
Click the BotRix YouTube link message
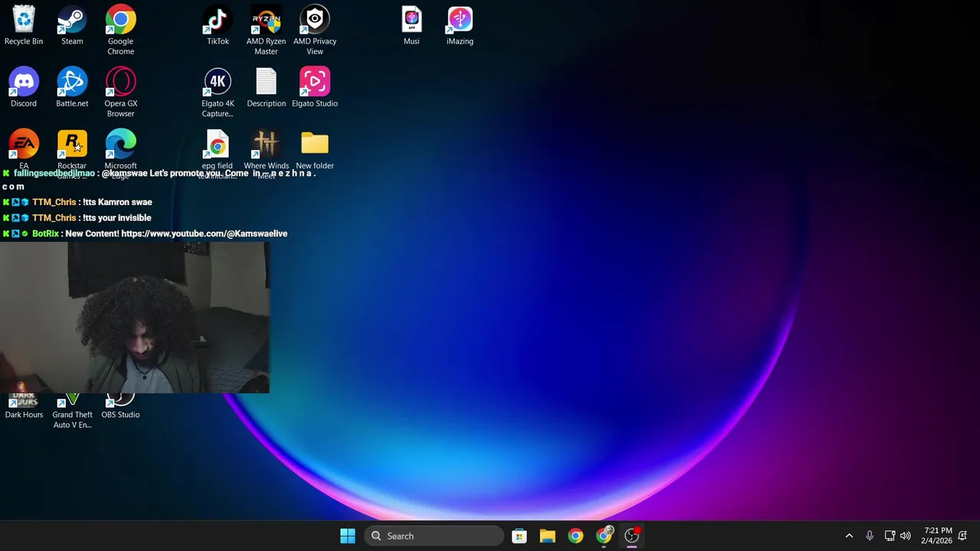[145, 233]
